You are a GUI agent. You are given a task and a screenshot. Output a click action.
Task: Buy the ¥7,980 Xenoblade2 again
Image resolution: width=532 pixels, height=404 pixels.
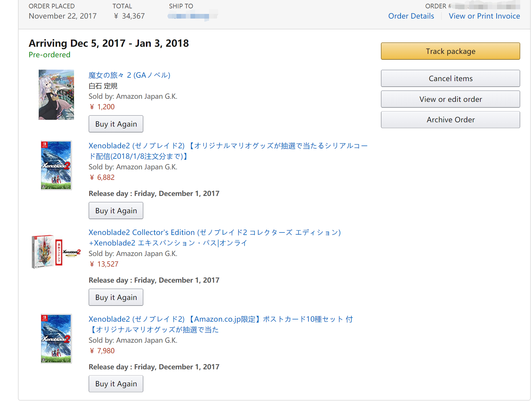[116, 384]
